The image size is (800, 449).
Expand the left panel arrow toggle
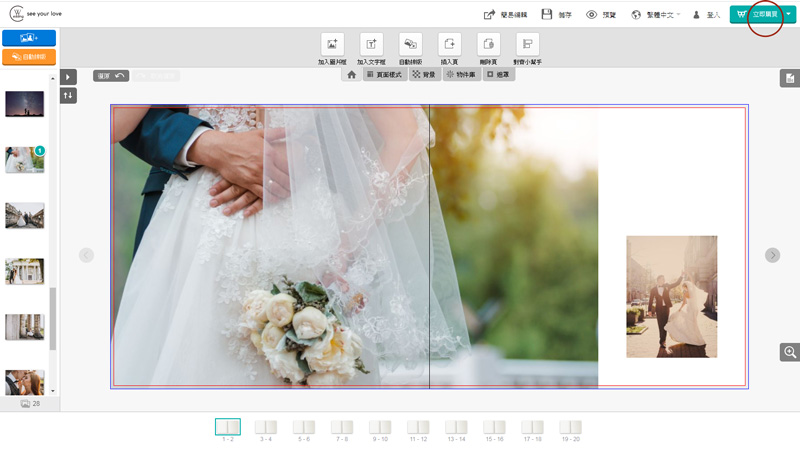[68, 77]
